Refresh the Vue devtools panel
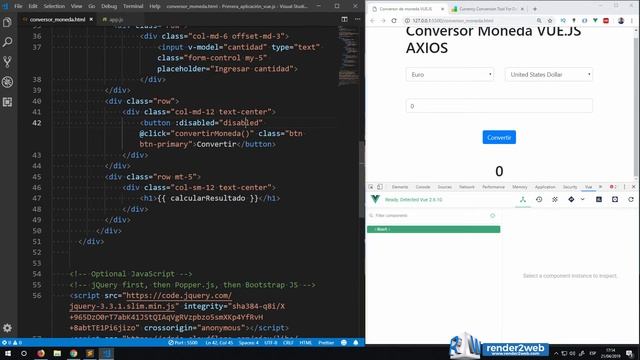Screen dimensions: 640x360 [x=631, y=199]
